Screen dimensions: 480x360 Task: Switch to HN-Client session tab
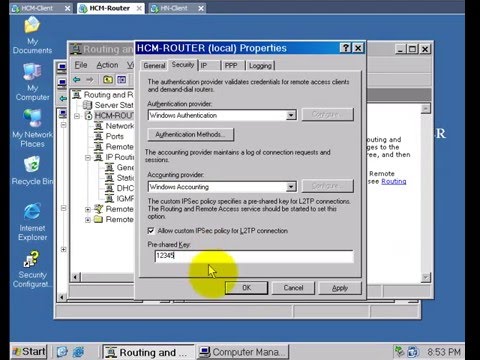point(178,8)
